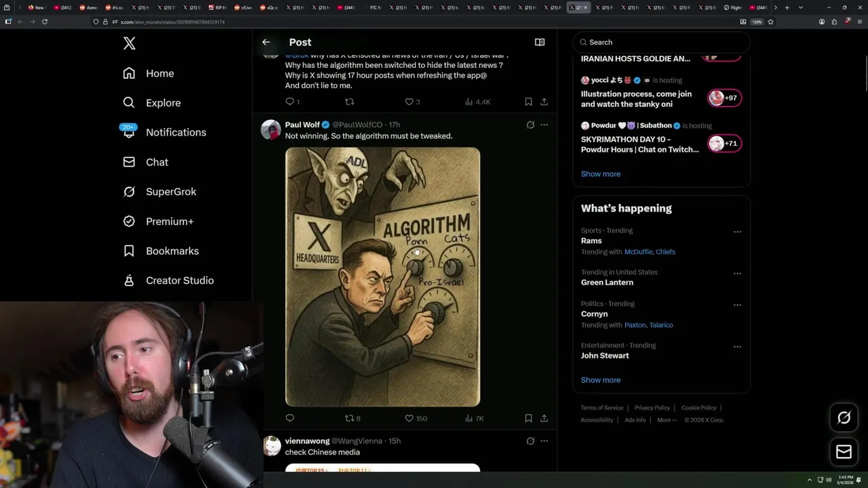Open the John Stewart trending topic
868x488 pixels.
(x=605, y=356)
